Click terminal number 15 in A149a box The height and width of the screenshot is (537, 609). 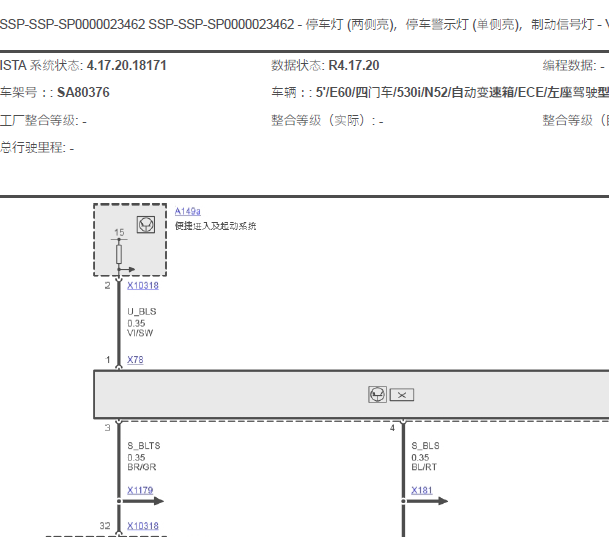pyautogui.click(x=119, y=233)
